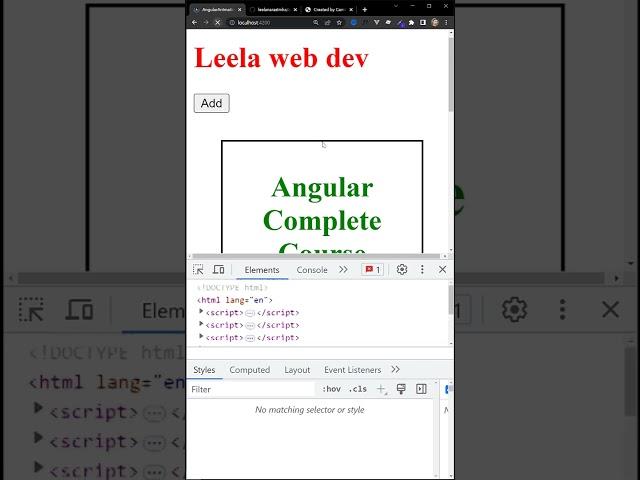Show more style sidebar tabs via chevron
The height and width of the screenshot is (480, 640).
click(x=396, y=370)
